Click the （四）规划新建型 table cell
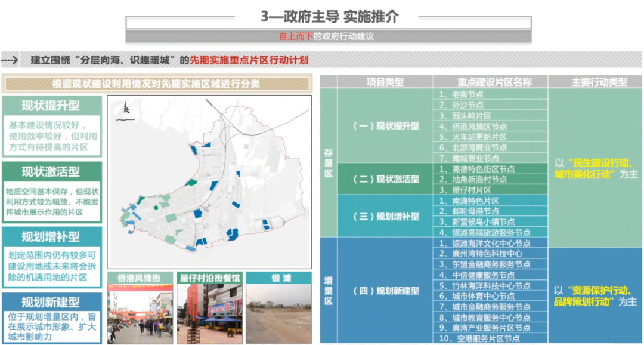This screenshot has width=644, height=345. click(385, 290)
